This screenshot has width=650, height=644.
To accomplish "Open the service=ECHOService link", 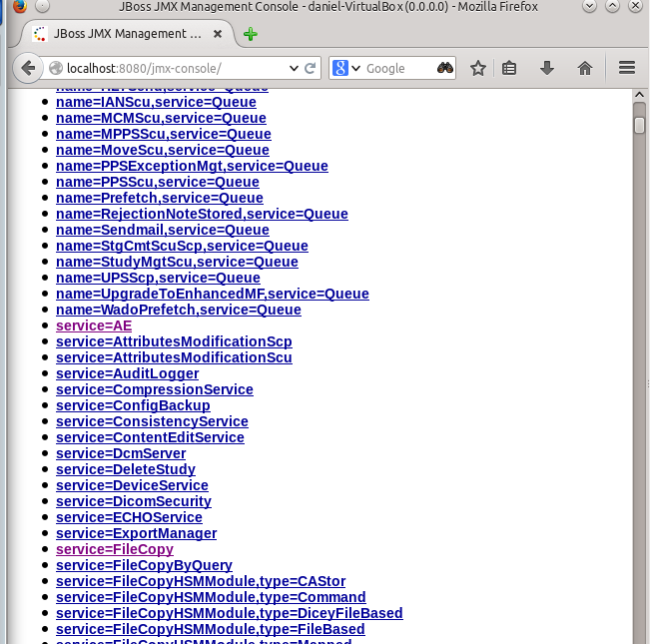I will click(129, 517).
